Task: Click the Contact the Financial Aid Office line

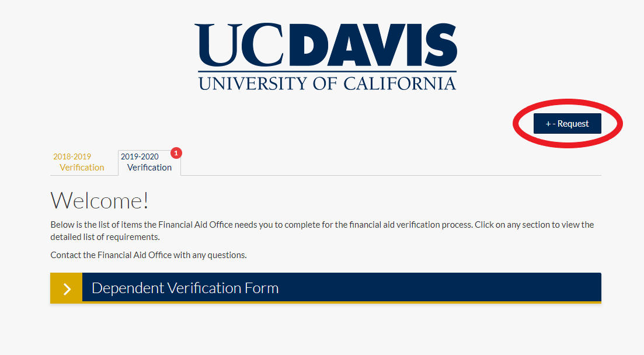Action: tap(148, 255)
